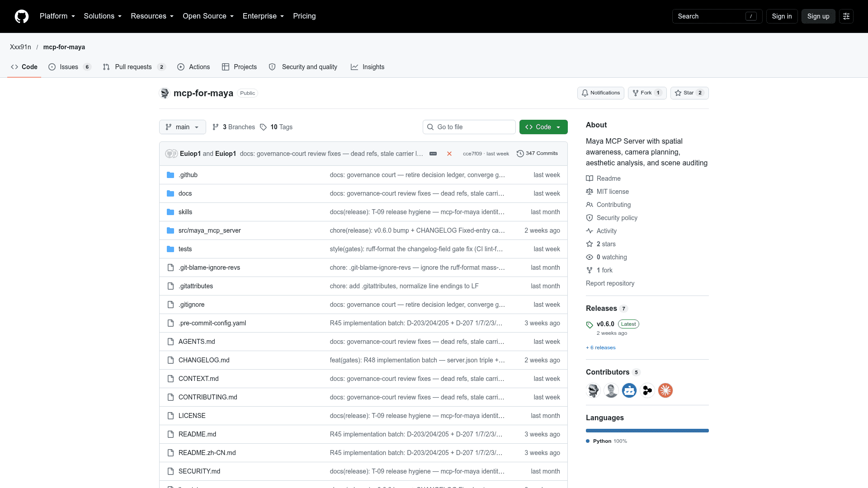Click the failed CI status red X icon
868x488 pixels.
[x=449, y=154]
